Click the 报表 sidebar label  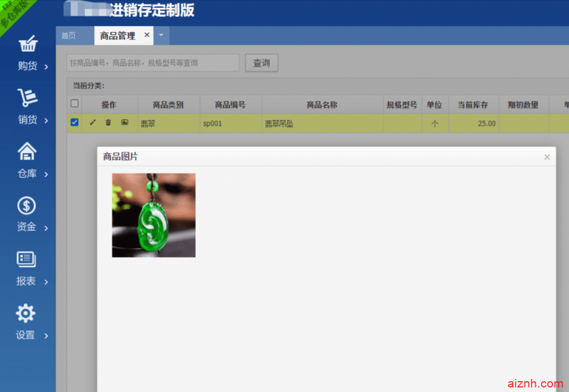point(26,281)
